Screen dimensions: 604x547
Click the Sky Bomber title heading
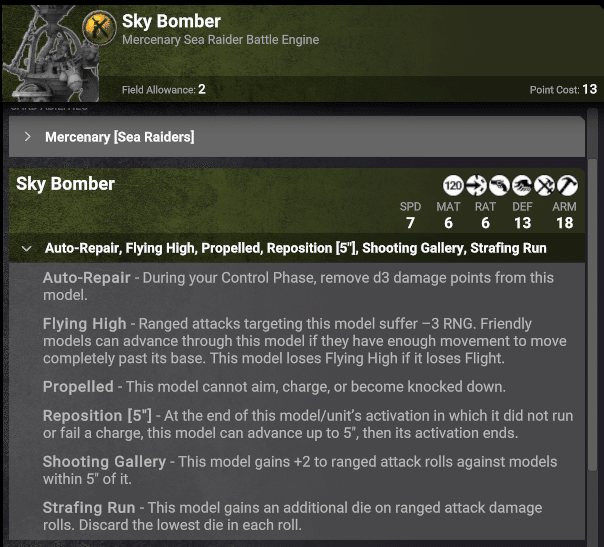[x=171, y=21]
